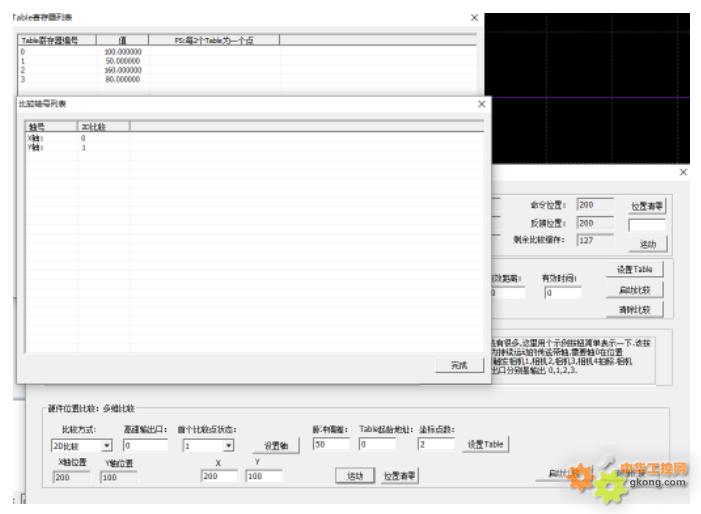This screenshot has width=701, height=514.
Task: Click the value 100.000000 in Table list
Action: [122, 52]
